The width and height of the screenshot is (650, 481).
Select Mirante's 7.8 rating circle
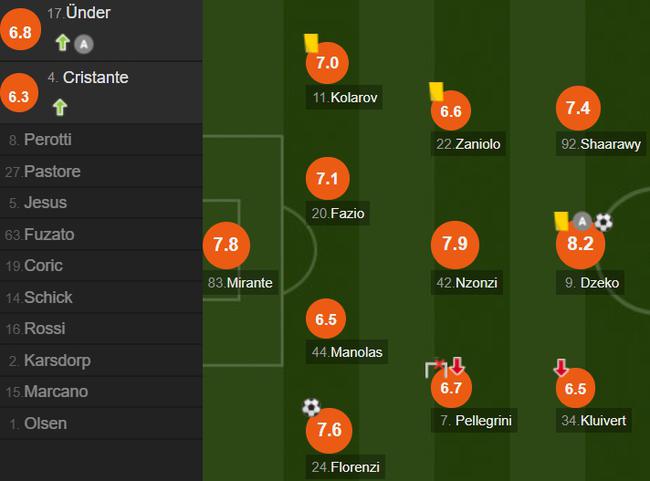pyautogui.click(x=226, y=245)
